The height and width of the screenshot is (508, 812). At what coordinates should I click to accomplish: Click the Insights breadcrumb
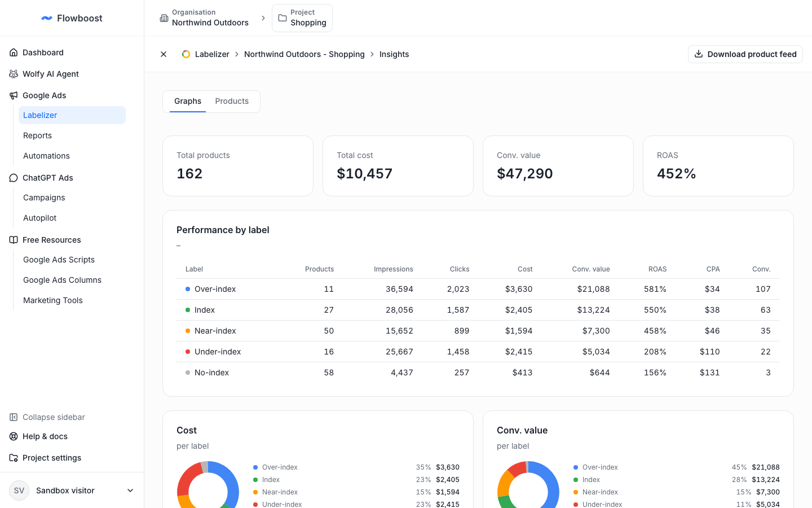point(394,54)
